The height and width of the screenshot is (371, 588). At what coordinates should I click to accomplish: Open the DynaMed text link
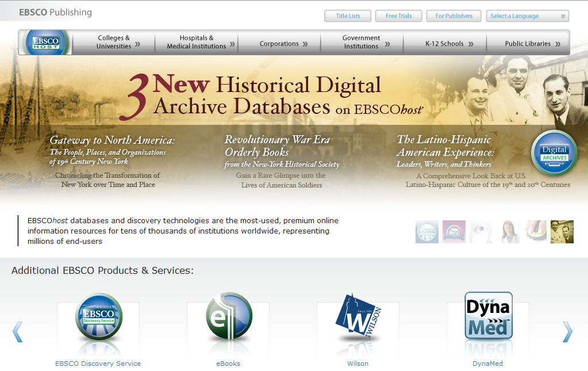click(487, 364)
